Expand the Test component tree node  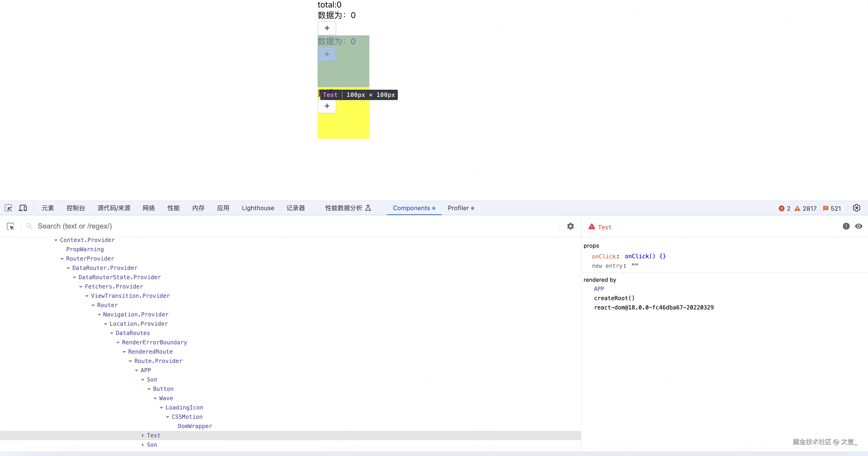pyautogui.click(x=143, y=436)
